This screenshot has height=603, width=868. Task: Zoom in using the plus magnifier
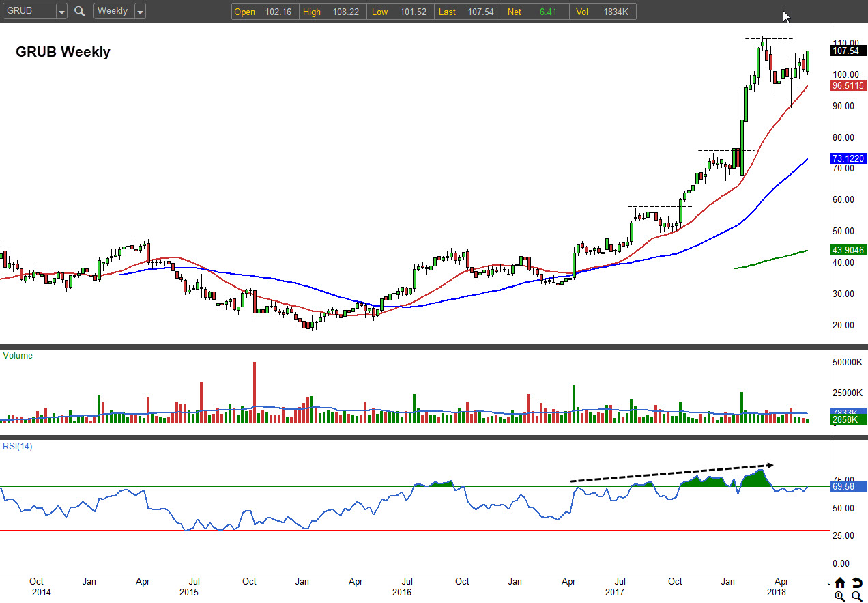click(839, 596)
